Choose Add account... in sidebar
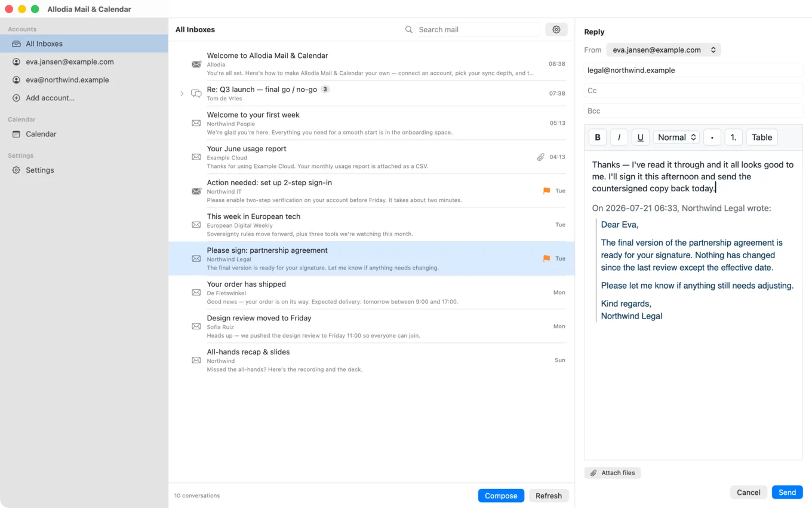Image resolution: width=812 pixels, height=508 pixels. (x=84, y=98)
